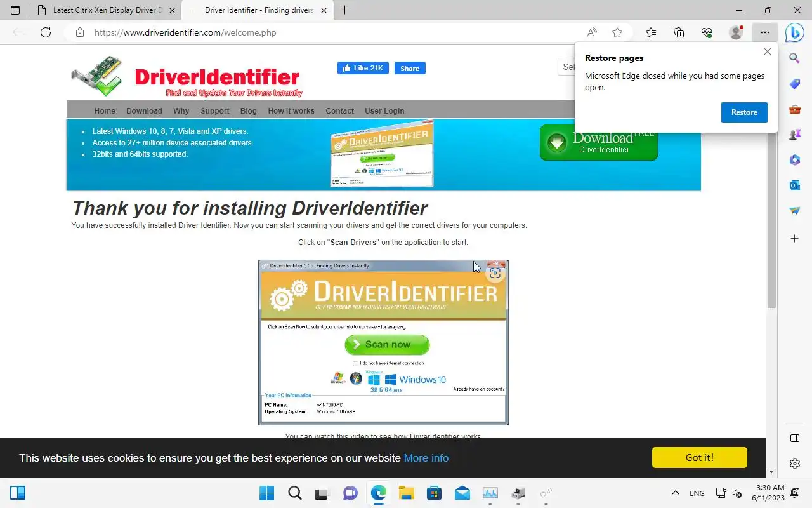The image size is (812, 508).
Task: Open sidebar settings gear icon
Action: click(x=795, y=464)
